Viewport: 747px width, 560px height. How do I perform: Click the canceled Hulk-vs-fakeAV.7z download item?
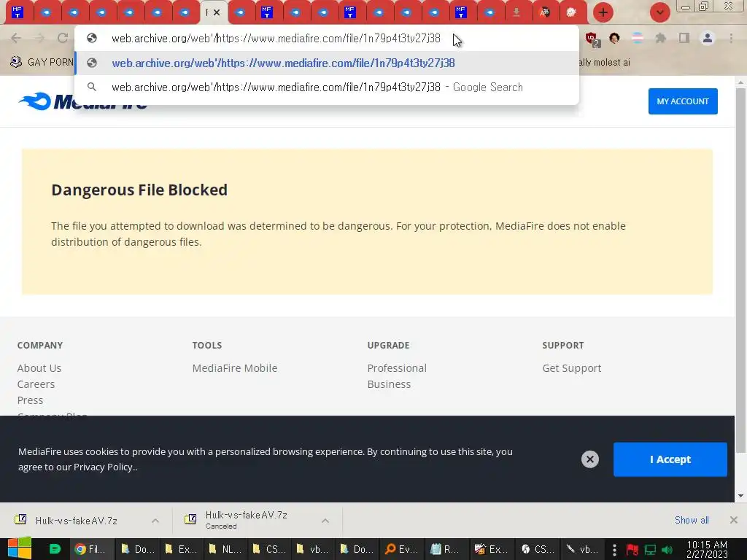point(247,520)
